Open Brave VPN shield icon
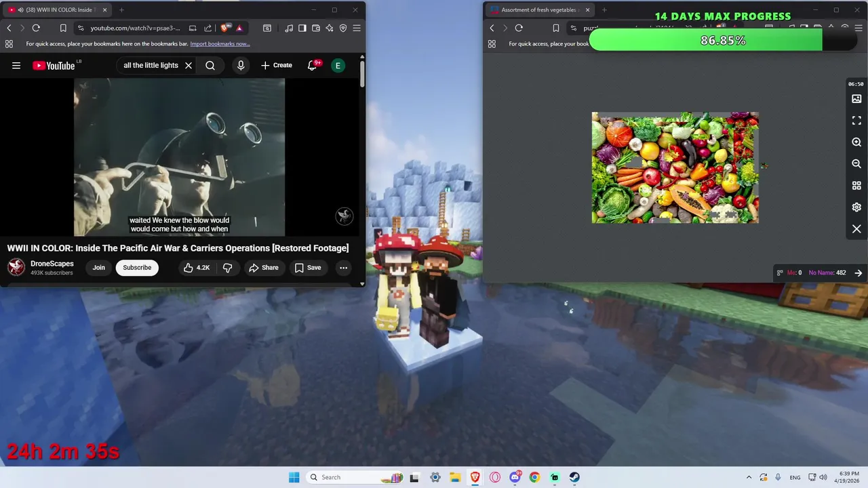 [343, 28]
